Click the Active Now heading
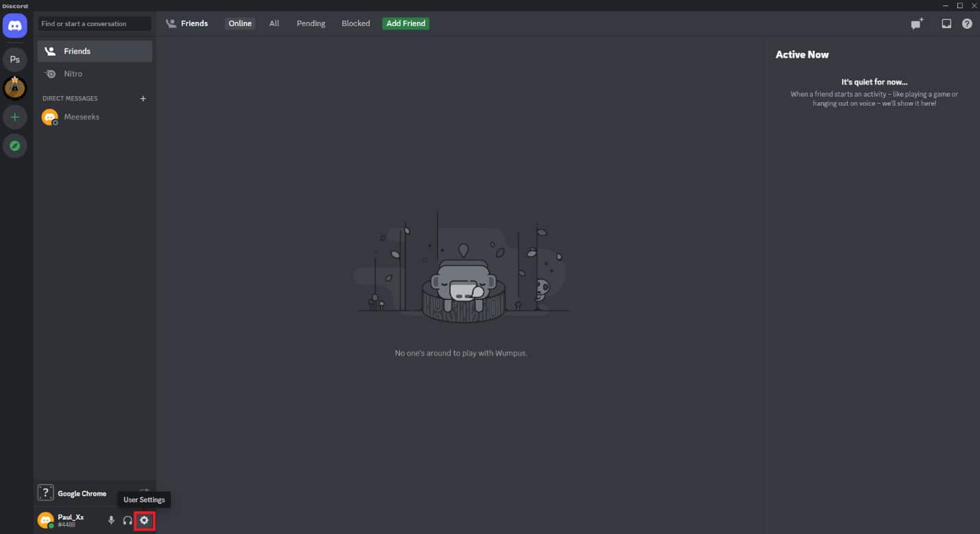 click(x=802, y=55)
